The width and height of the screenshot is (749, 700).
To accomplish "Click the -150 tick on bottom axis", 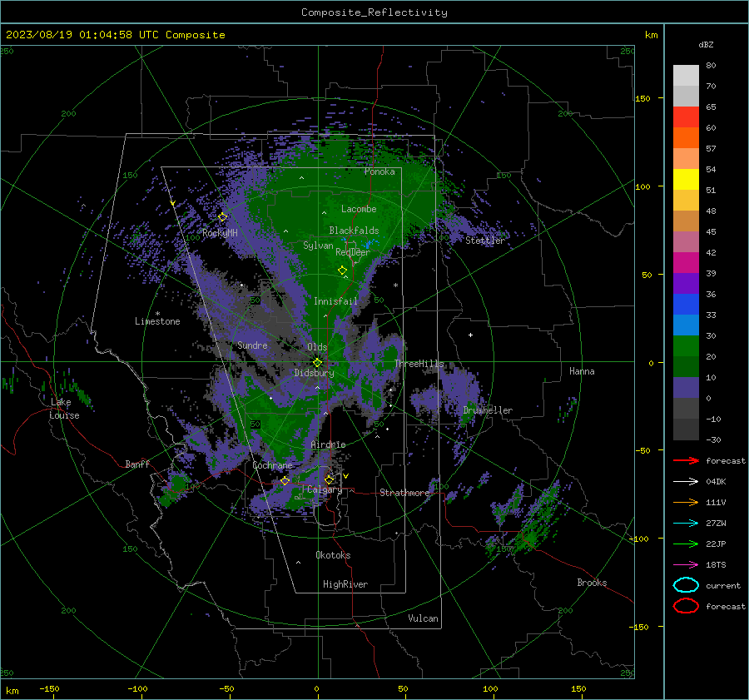I will coord(49,688).
